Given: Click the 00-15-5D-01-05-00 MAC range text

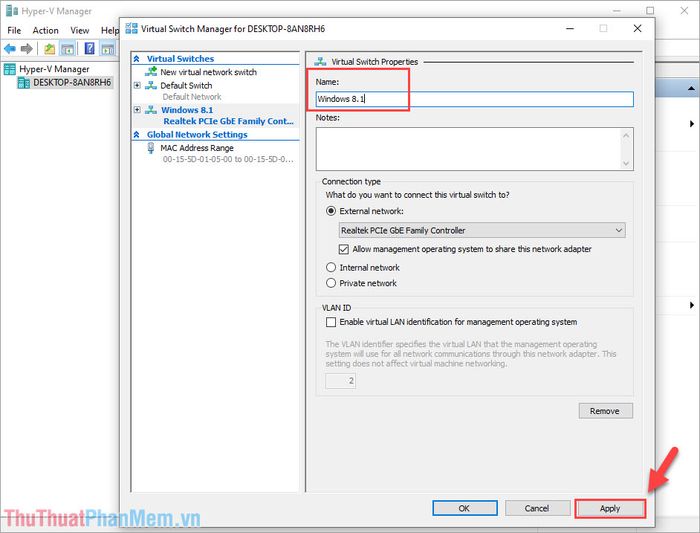Looking at the screenshot, I should click(x=228, y=159).
